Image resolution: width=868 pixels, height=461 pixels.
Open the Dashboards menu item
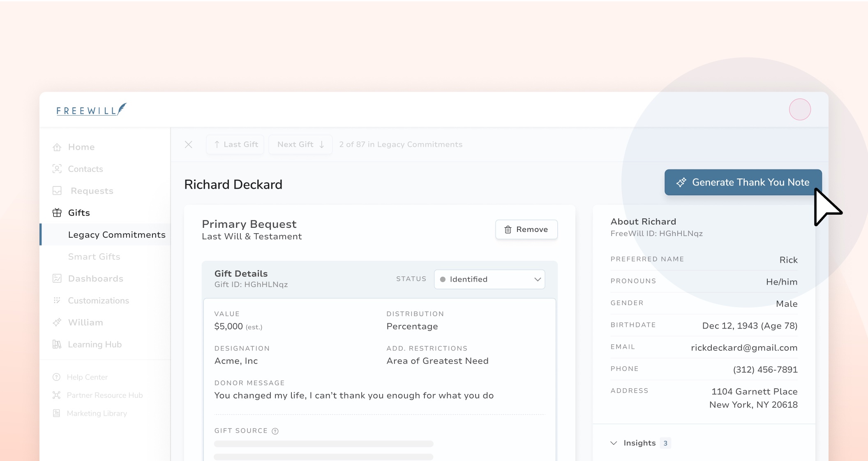point(96,278)
